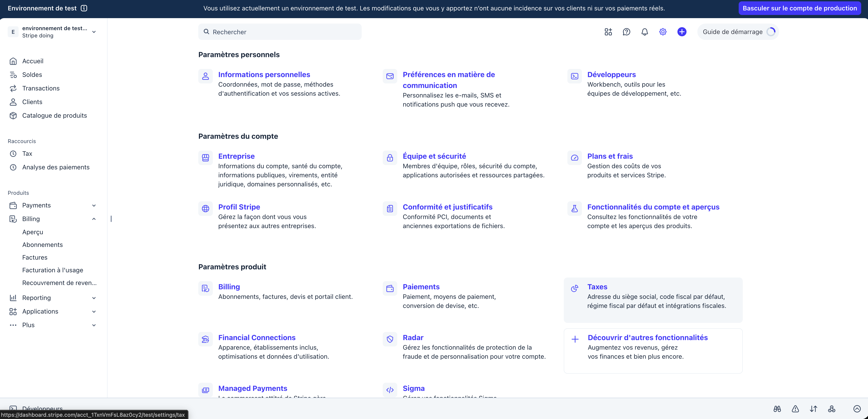Click the Guide de démarrage progress ring

pos(771,32)
